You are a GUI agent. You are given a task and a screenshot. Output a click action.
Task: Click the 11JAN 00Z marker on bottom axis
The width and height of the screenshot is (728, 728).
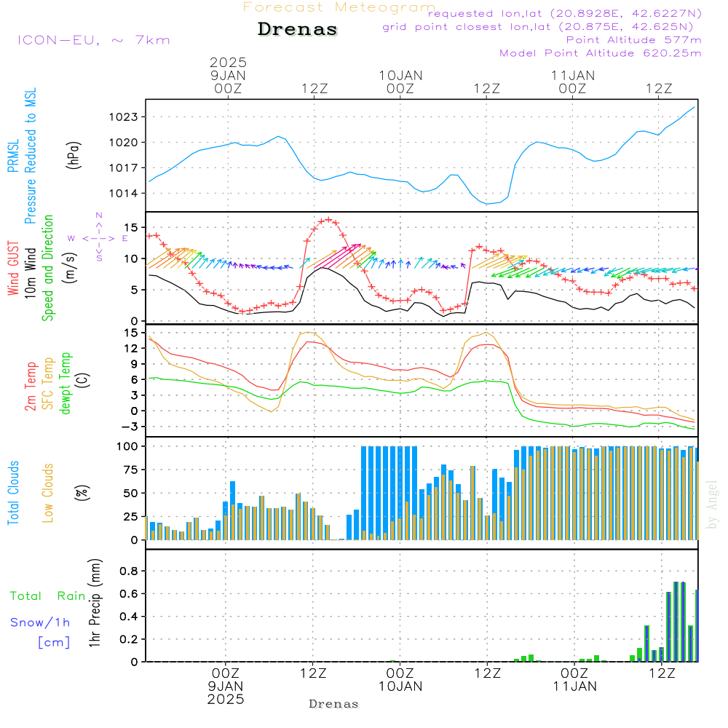pyautogui.click(x=574, y=679)
